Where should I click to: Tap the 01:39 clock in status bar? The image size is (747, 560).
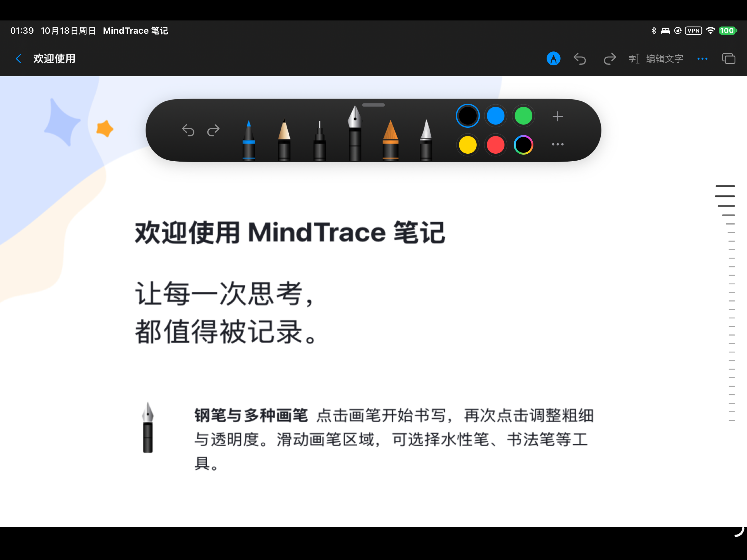22,31
